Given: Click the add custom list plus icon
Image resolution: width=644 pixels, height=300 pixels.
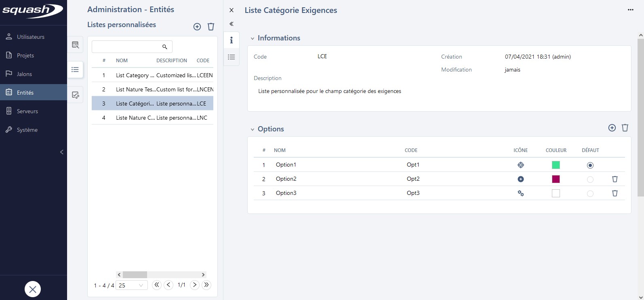Looking at the screenshot, I should [x=197, y=27].
